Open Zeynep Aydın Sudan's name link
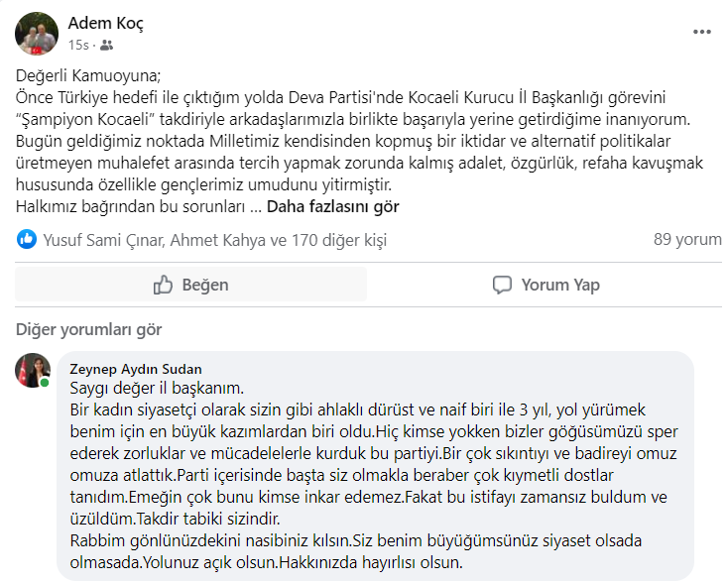 click(x=135, y=369)
